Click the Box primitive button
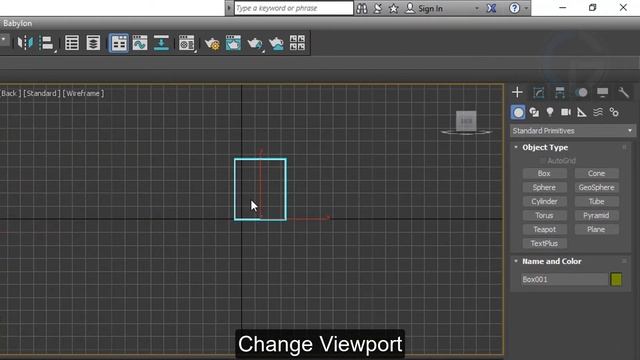The height and width of the screenshot is (360, 640). click(x=544, y=173)
